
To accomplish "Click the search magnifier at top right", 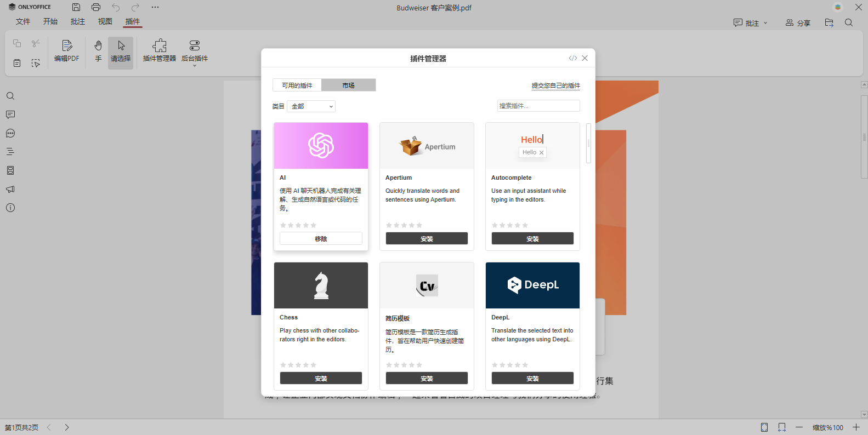I will (x=849, y=23).
